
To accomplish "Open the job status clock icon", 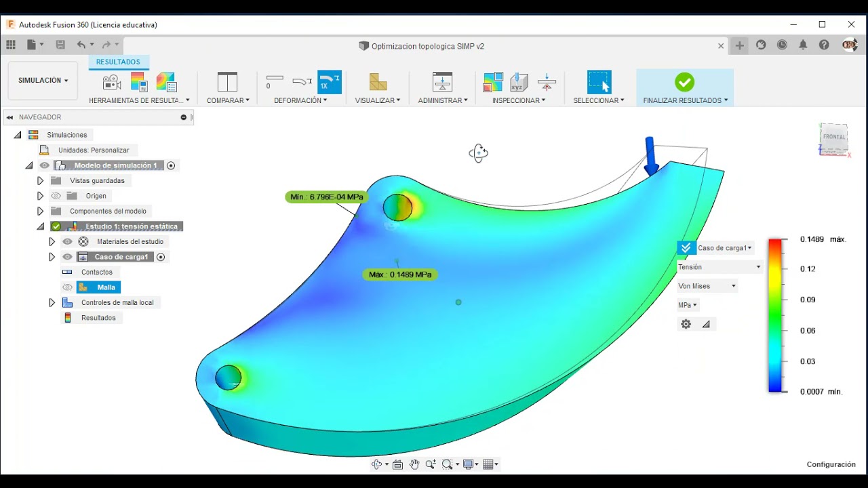I will pyautogui.click(x=782, y=45).
